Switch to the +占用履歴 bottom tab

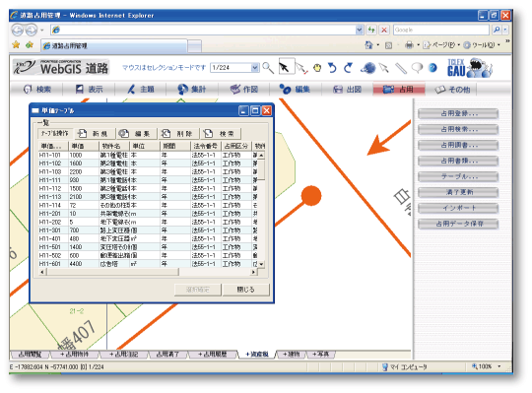[213, 354]
